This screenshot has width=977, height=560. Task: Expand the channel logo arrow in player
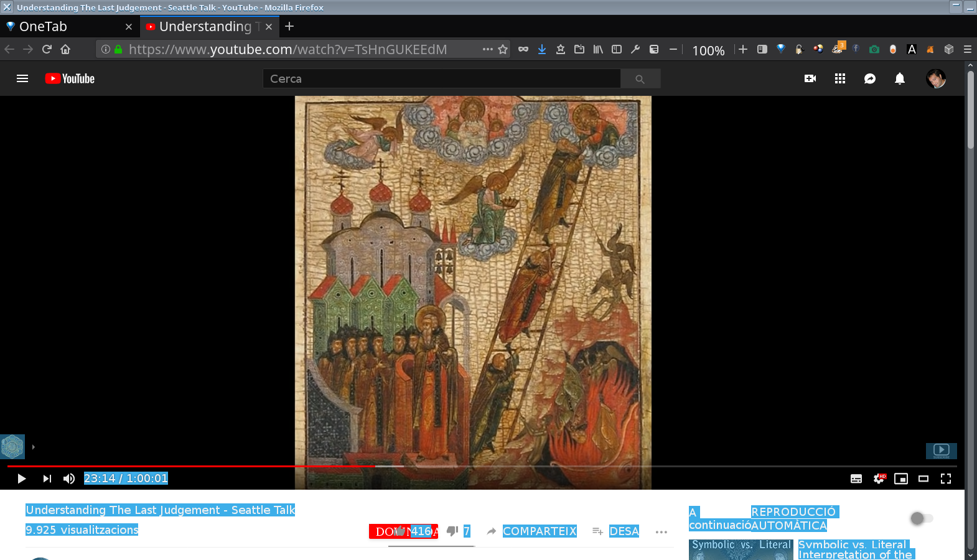pos(33,447)
